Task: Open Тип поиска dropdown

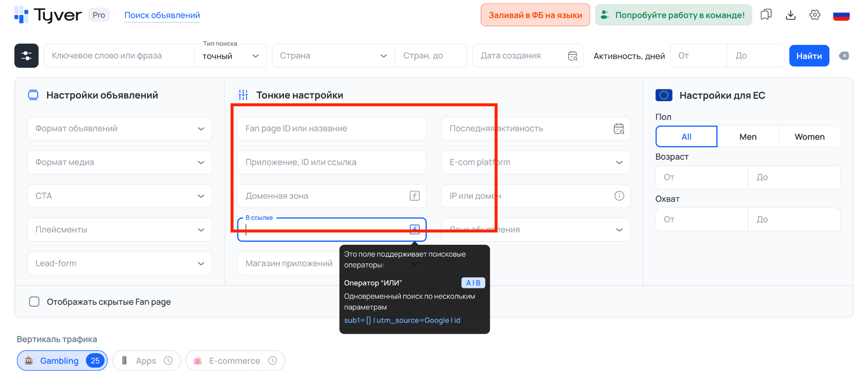Action: click(x=231, y=56)
